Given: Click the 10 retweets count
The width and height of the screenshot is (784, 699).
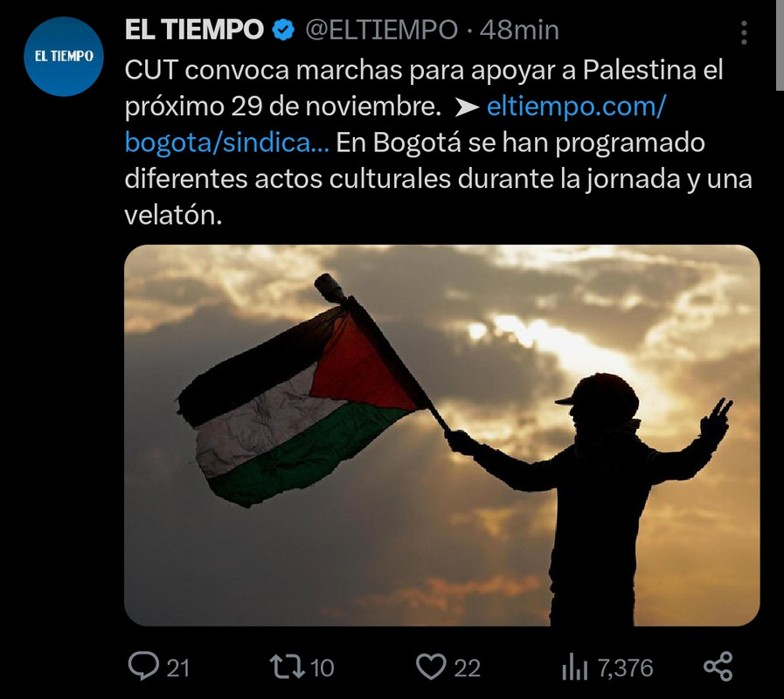Looking at the screenshot, I should [x=322, y=668].
